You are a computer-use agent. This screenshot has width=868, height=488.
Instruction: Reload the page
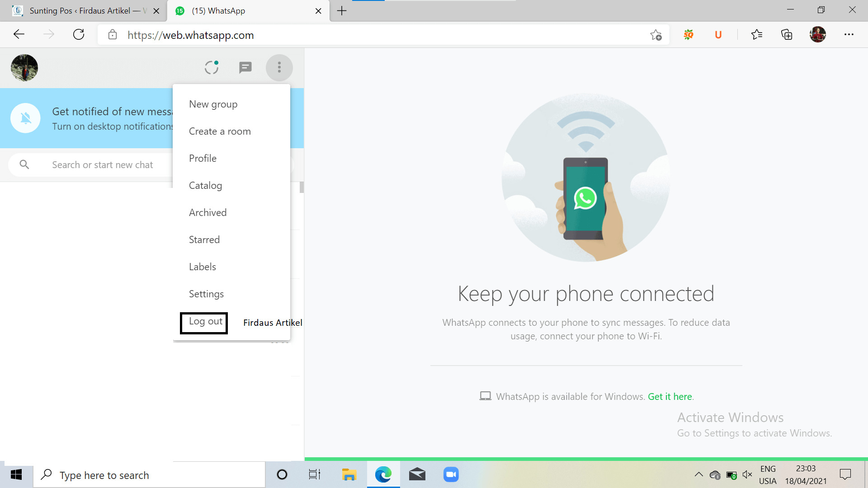(x=79, y=34)
